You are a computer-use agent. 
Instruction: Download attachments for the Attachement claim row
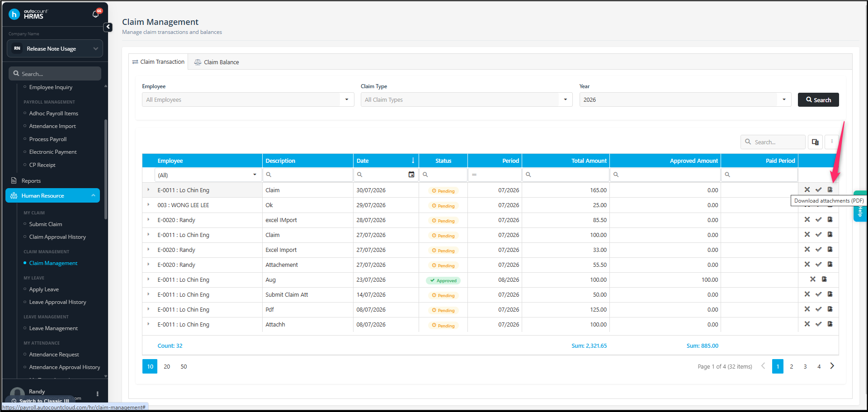(830, 264)
